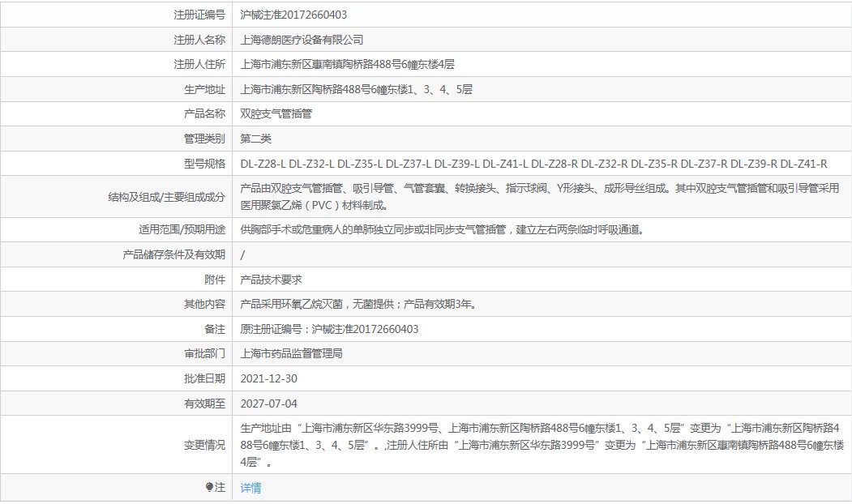Screen dimensions: 852x504
Task: Select company name 上海德朗医疗设备有限公司
Action: 302,40
